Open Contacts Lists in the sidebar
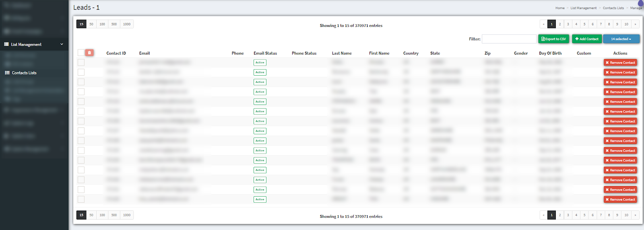This screenshot has height=230, width=644. coord(24,73)
